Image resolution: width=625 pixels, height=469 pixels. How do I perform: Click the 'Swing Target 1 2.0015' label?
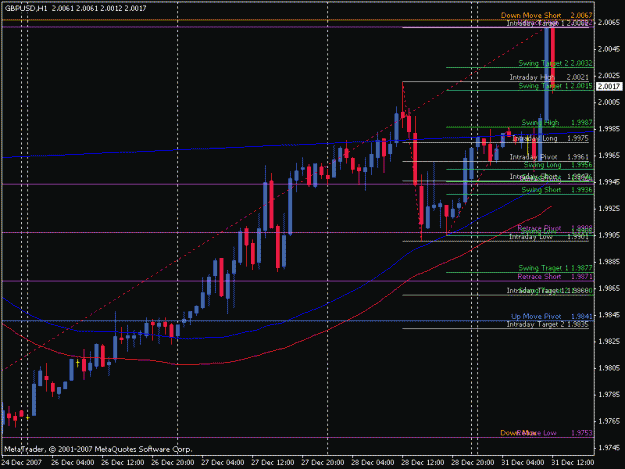point(555,86)
